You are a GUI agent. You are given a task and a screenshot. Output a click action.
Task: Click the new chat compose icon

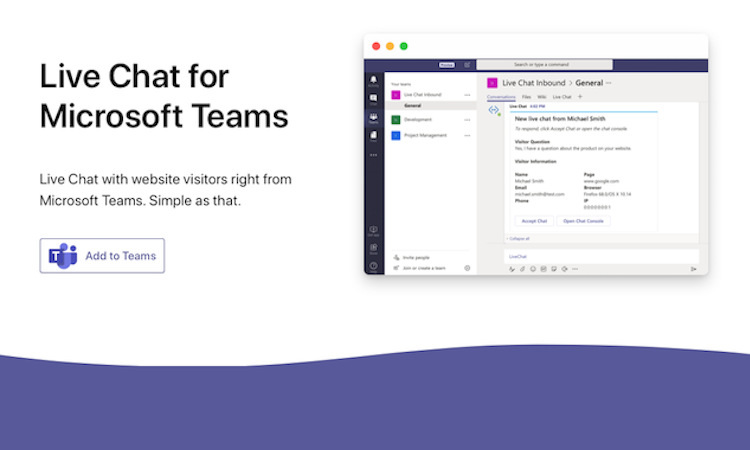click(x=467, y=65)
